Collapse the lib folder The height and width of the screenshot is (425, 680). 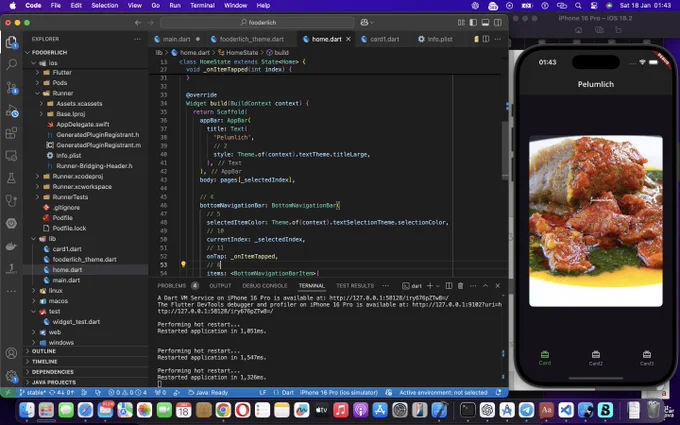point(34,239)
